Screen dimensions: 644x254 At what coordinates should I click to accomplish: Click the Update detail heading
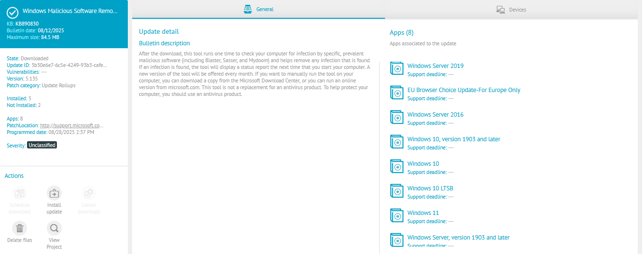tap(159, 31)
